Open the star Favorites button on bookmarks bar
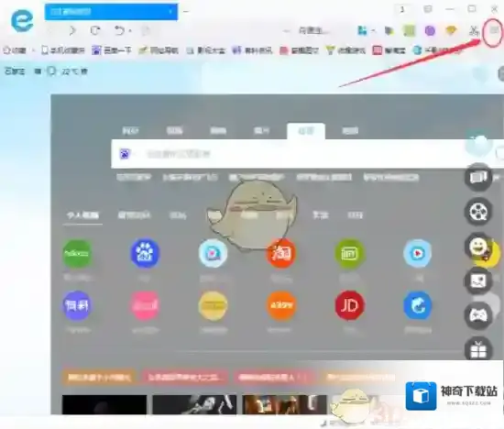Image resolution: width=504 pixels, height=429 pixels. (15, 50)
